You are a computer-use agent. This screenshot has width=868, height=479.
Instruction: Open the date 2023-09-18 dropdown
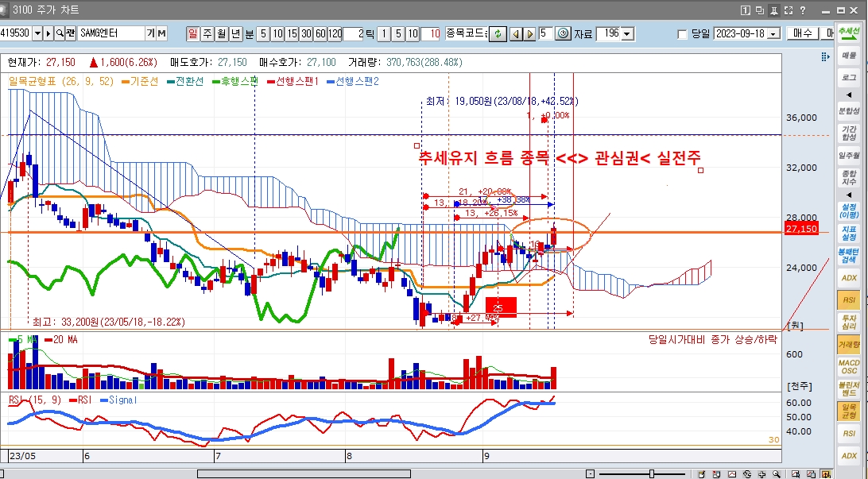(x=773, y=33)
